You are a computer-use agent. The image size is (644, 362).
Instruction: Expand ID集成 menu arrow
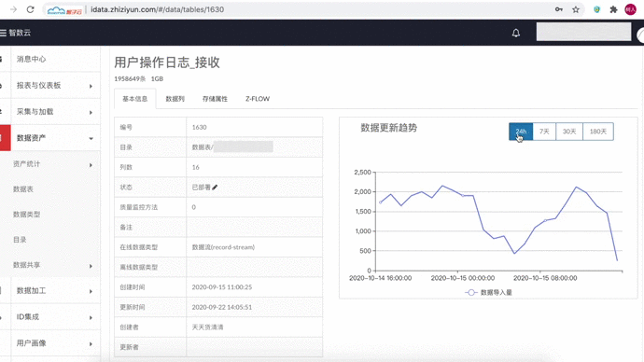91,317
